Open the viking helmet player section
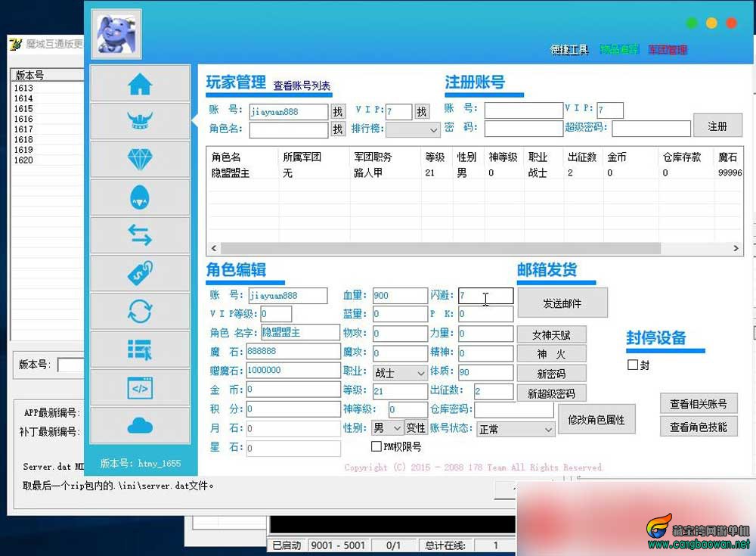Image resolution: width=756 pixels, height=556 pixels. 140,122
